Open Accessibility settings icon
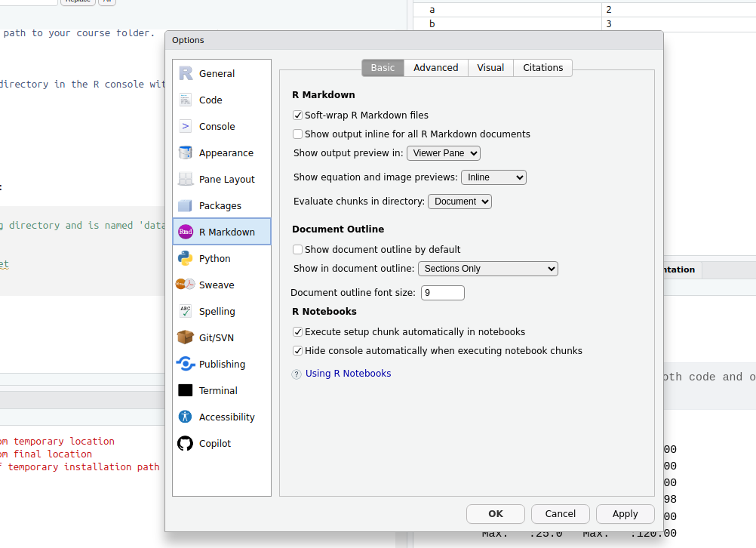This screenshot has width=756, height=548. (186, 417)
